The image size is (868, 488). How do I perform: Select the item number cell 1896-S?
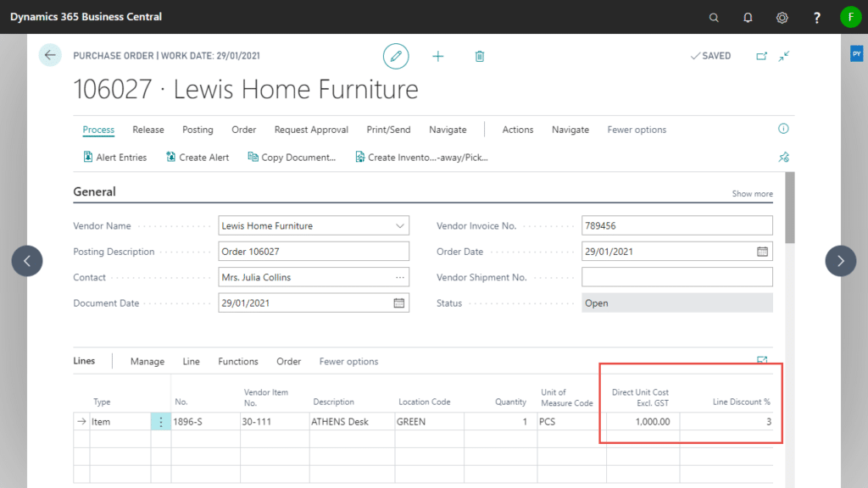click(205, 422)
